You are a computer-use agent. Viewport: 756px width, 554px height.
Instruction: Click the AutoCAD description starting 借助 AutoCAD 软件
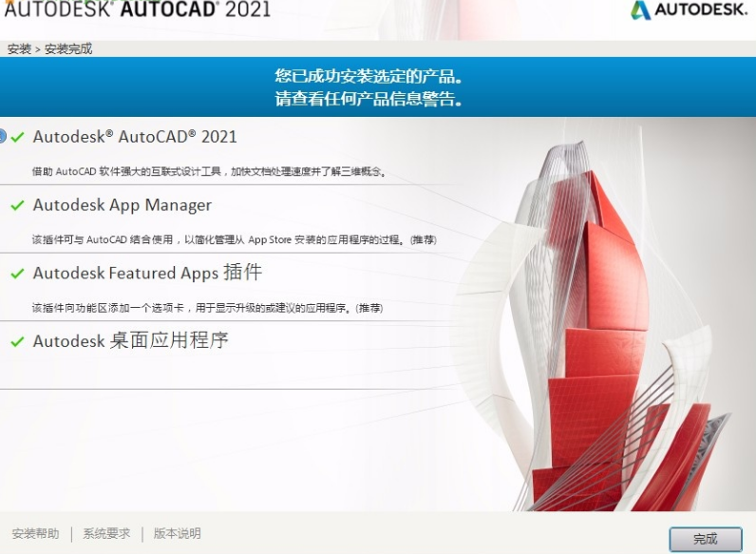[x=209, y=171]
